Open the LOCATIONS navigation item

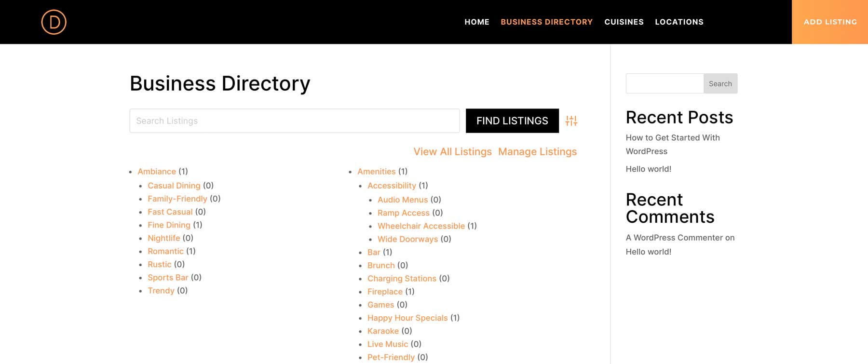coord(679,22)
